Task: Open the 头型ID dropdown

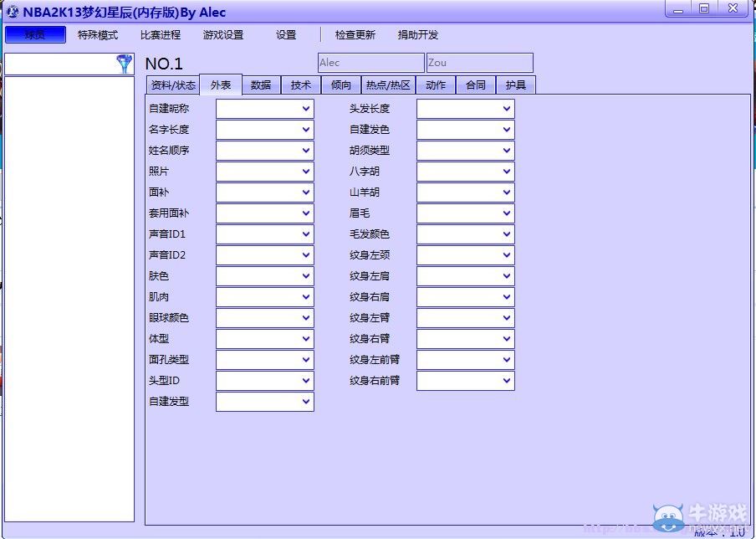Action: 265,381
